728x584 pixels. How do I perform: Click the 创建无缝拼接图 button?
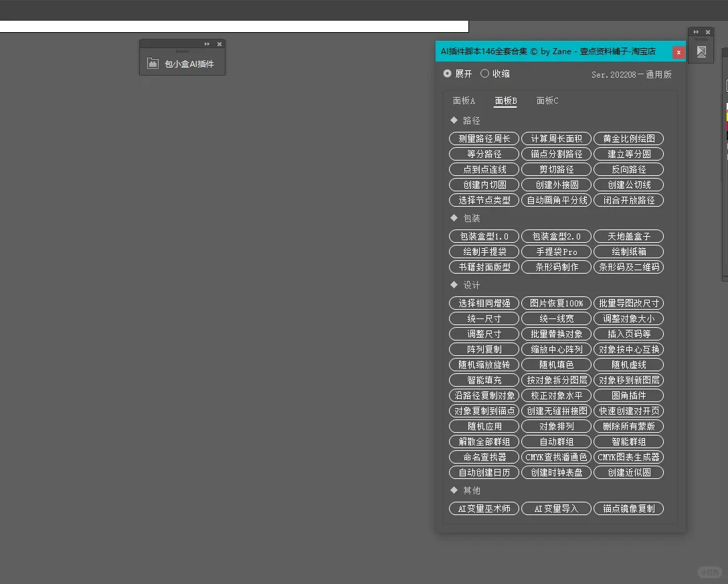pyautogui.click(x=556, y=410)
